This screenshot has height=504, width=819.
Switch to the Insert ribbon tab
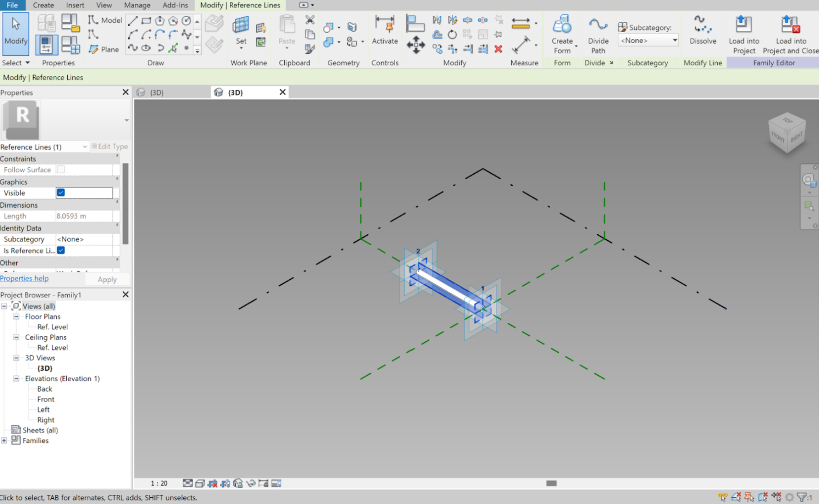[x=75, y=5]
